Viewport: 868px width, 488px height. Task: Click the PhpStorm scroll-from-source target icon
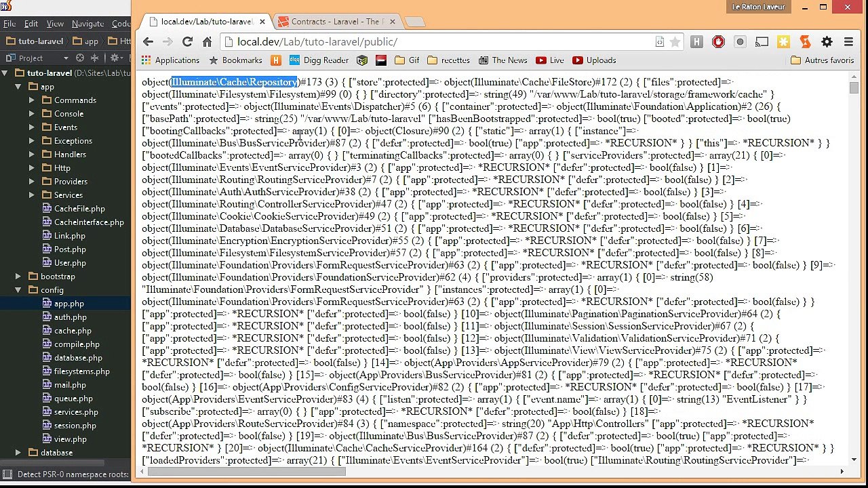pyautogui.click(x=80, y=58)
